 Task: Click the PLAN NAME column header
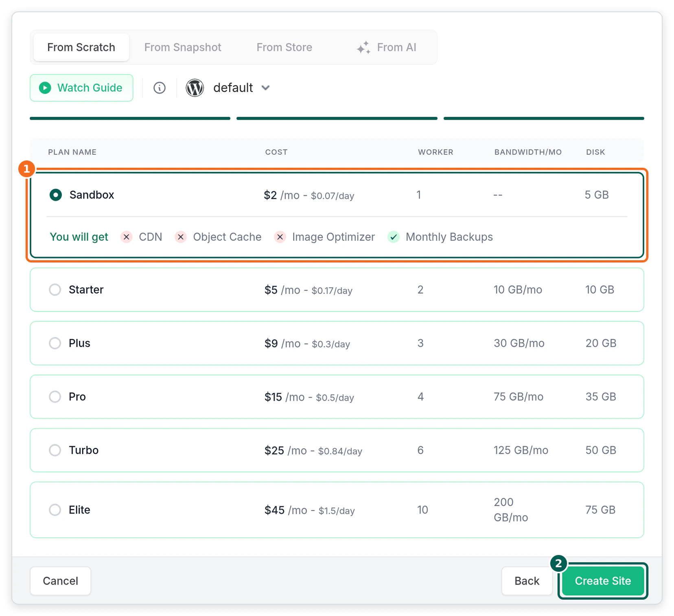pyautogui.click(x=72, y=152)
